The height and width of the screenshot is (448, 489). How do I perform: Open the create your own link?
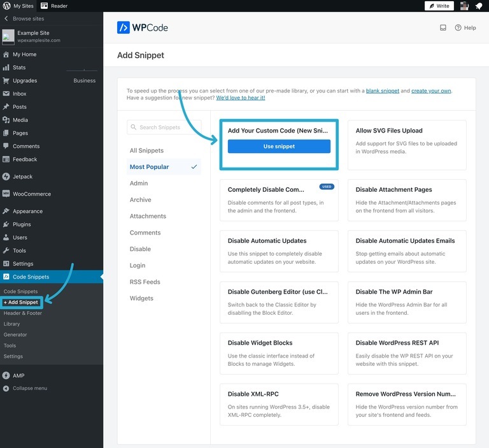(431, 91)
